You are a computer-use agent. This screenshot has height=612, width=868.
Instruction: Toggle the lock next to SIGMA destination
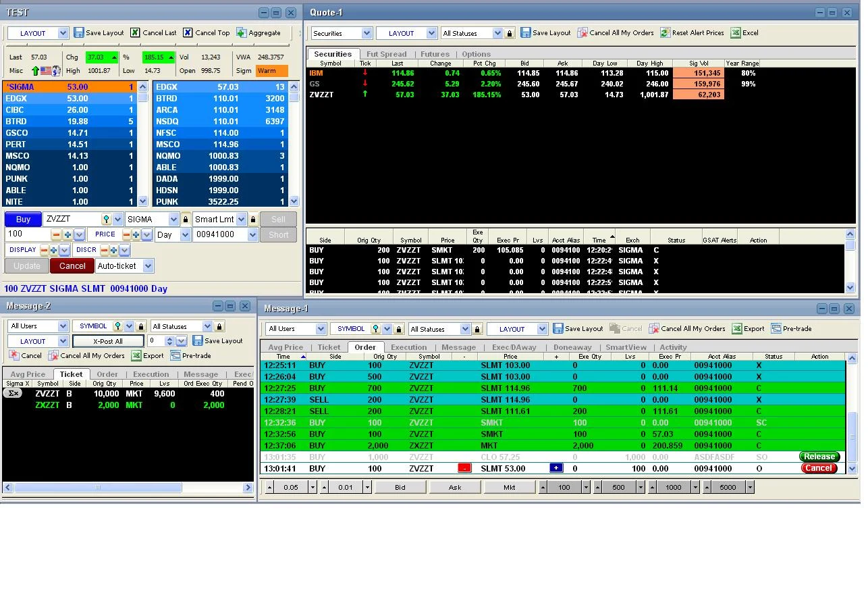click(x=186, y=220)
